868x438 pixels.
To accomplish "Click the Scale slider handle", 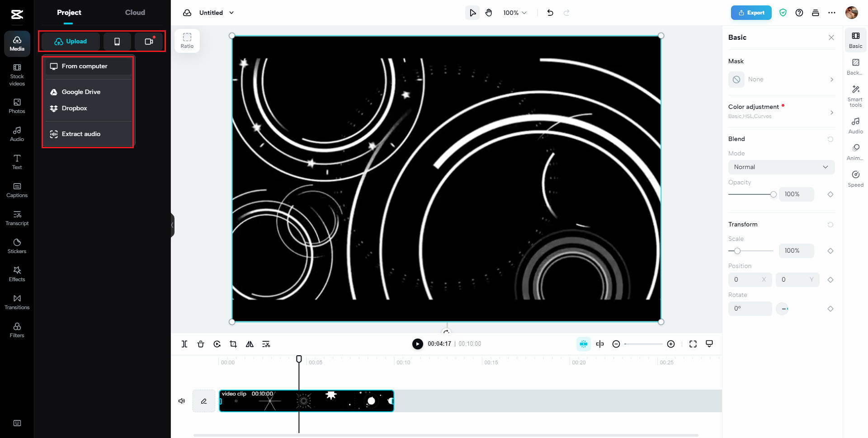I will pos(737,251).
